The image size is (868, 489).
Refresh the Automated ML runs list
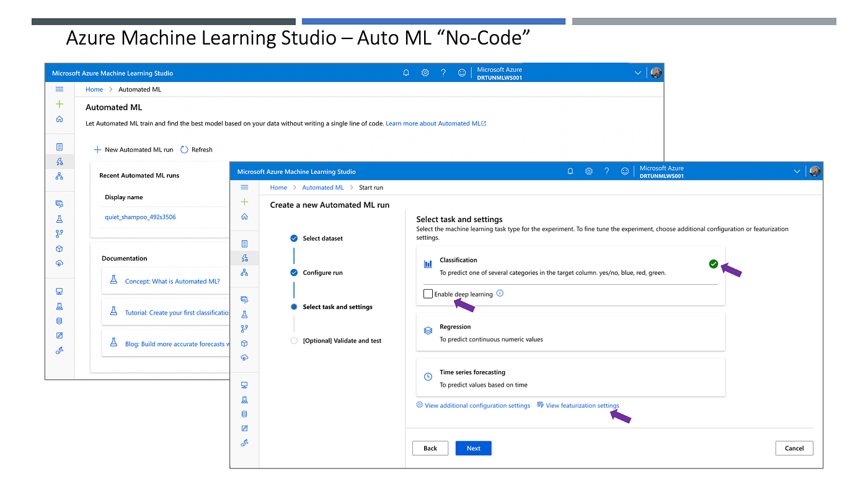click(x=197, y=150)
